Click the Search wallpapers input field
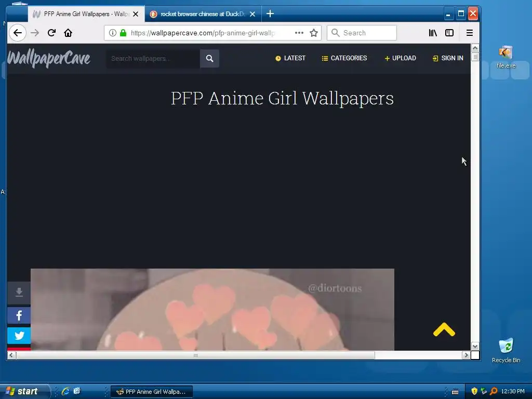 tap(153, 58)
